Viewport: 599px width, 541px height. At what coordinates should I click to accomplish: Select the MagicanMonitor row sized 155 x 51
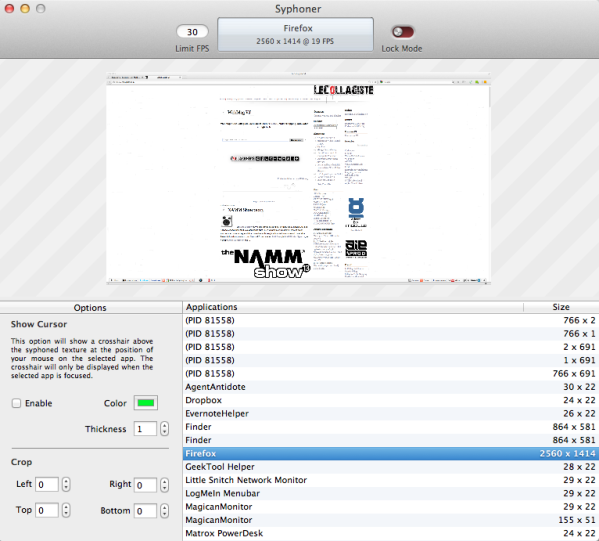391,520
